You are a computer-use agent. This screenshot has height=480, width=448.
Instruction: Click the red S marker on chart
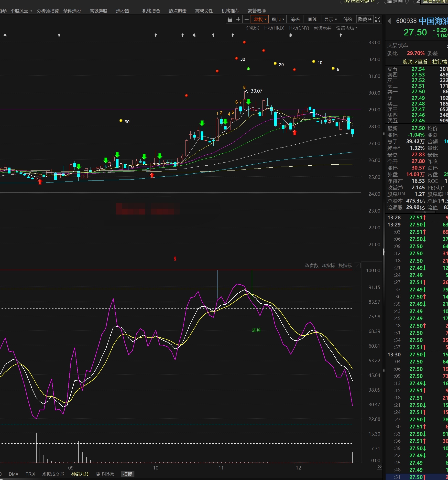pyautogui.click(x=175, y=259)
